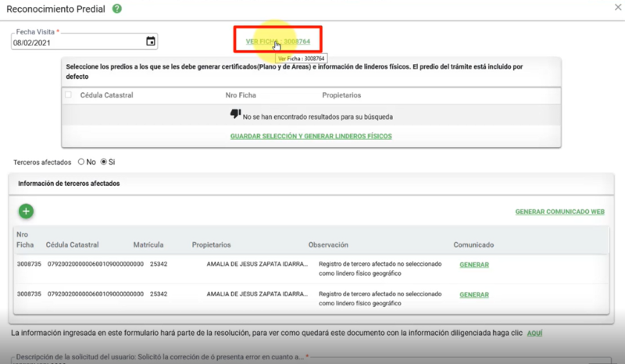
Task: Click Generar in the second tercero row
Action: click(x=474, y=294)
